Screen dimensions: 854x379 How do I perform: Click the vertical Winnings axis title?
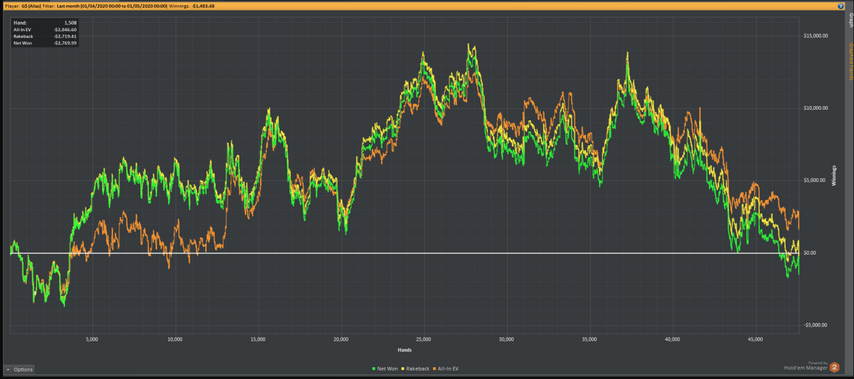point(834,176)
